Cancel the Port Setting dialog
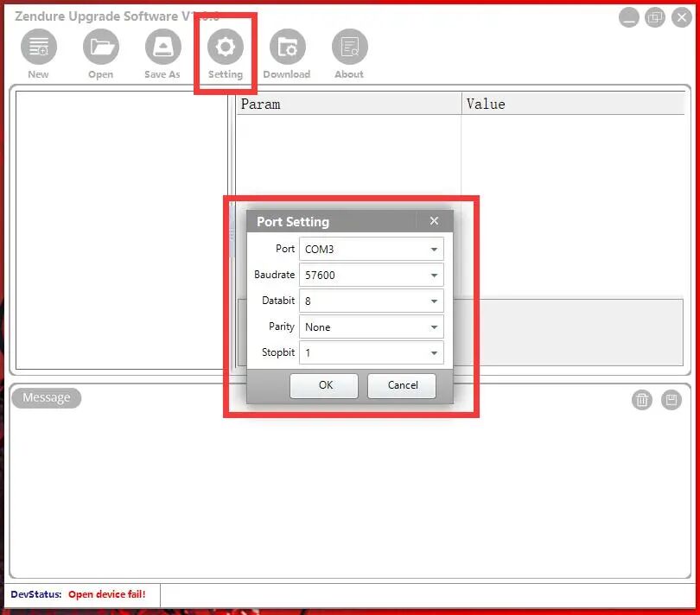 pyautogui.click(x=402, y=385)
